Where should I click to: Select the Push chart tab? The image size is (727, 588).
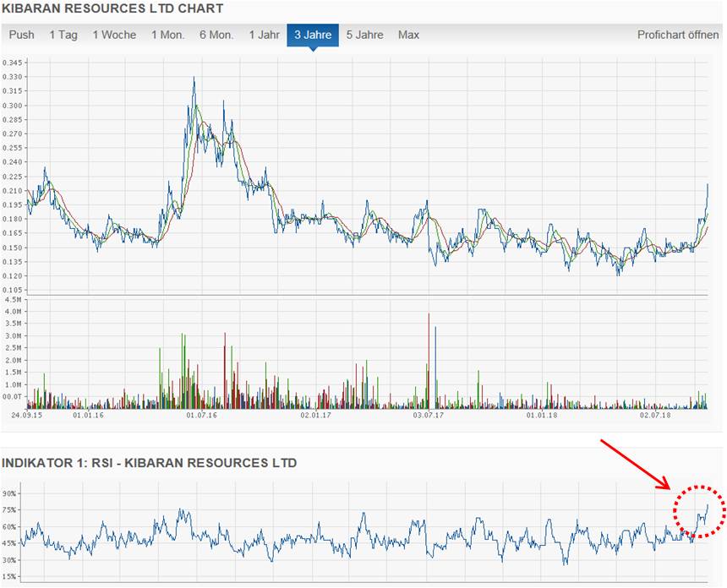click(22, 35)
